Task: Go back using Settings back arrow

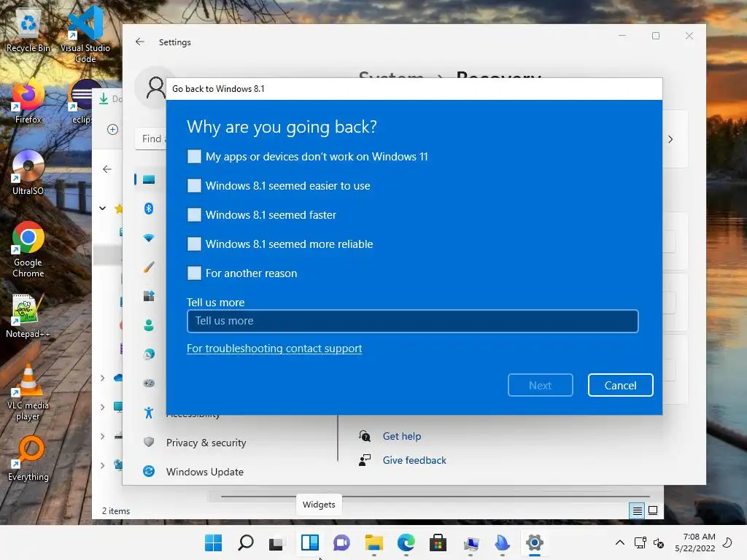Action: [139, 42]
